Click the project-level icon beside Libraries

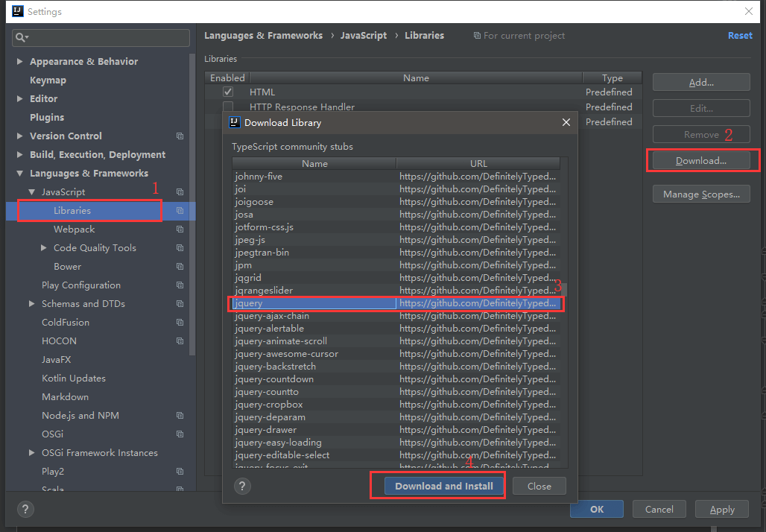(x=180, y=211)
